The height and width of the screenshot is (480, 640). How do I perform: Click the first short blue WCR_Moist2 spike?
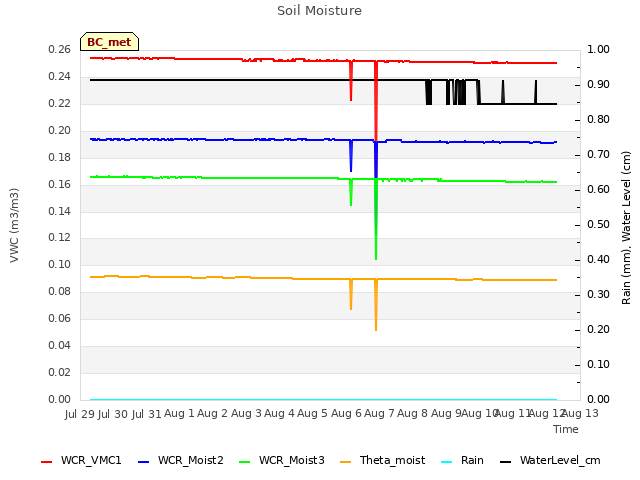pos(351,156)
